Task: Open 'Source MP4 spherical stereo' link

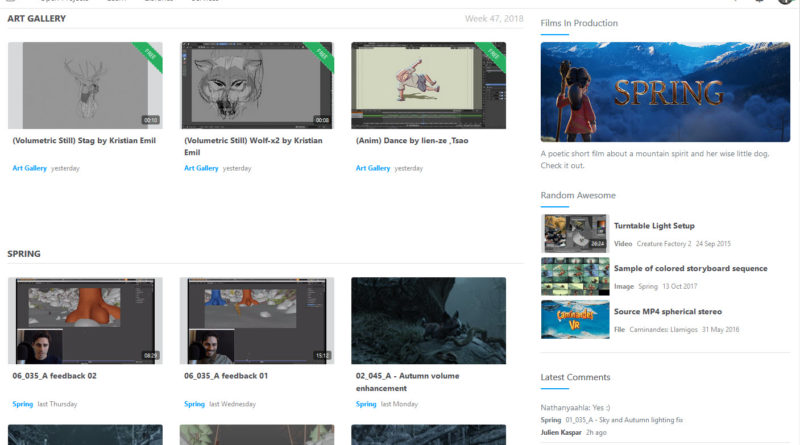Action: click(668, 311)
